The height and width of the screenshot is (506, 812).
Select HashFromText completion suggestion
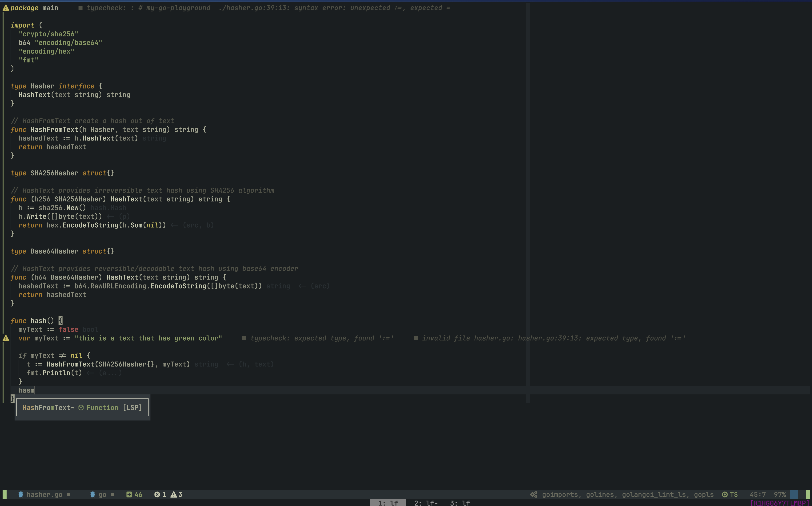pos(48,408)
